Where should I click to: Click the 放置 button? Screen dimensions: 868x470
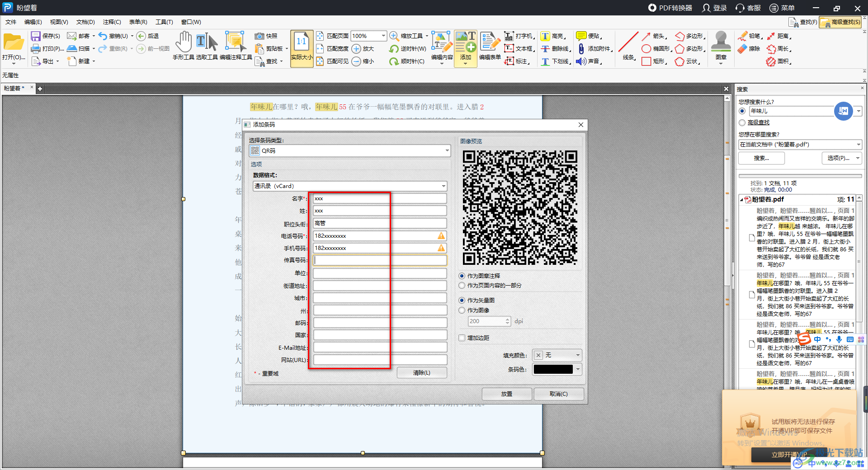click(x=507, y=394)
